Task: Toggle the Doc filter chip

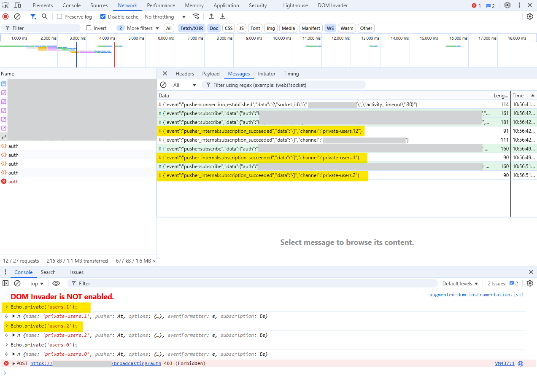Action: click(214, 28)
